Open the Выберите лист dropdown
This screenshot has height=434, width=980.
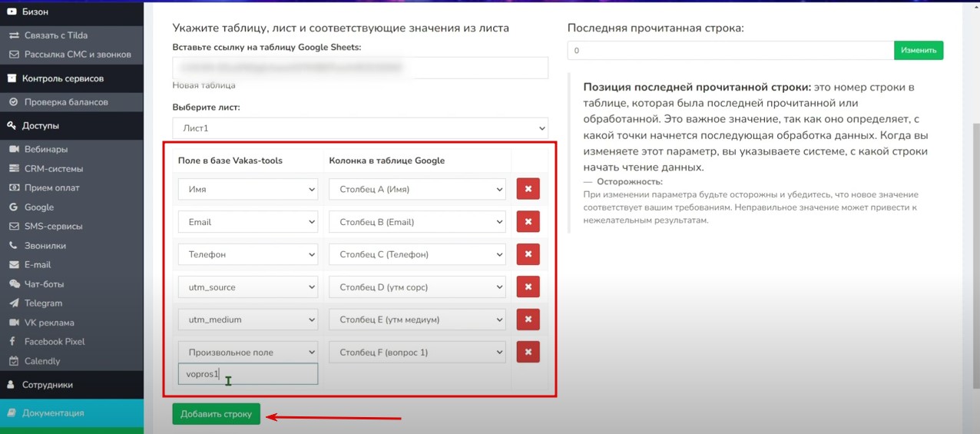tap(359, 128)
